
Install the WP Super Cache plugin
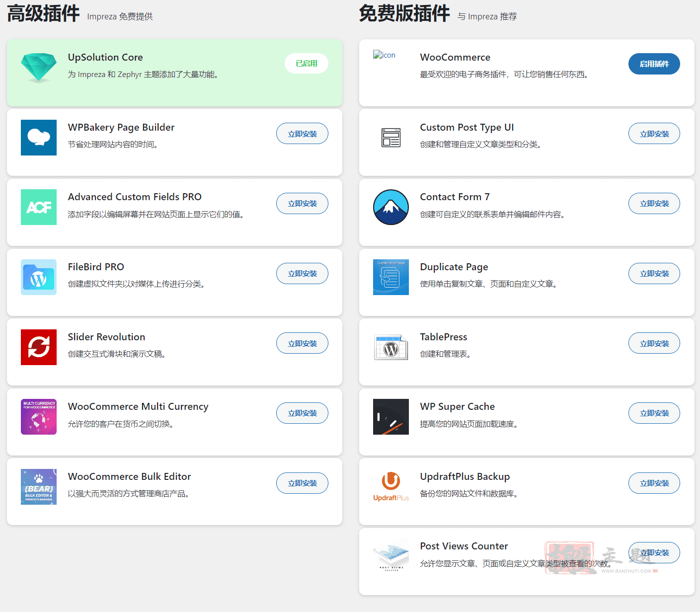pyautogui.click(x=654, y=413)
